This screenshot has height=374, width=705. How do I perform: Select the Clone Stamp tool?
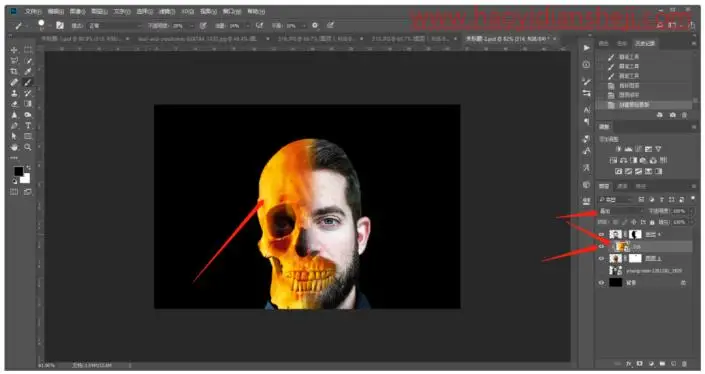14,93
